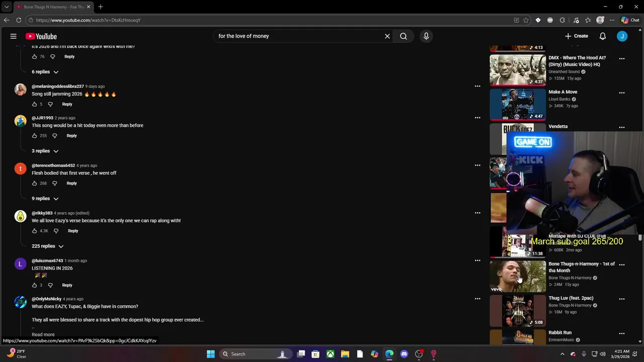Dislike the @rikky383 comment
Image resolution: width=644 pixels, height=362 pixels.
pos(56,231)
